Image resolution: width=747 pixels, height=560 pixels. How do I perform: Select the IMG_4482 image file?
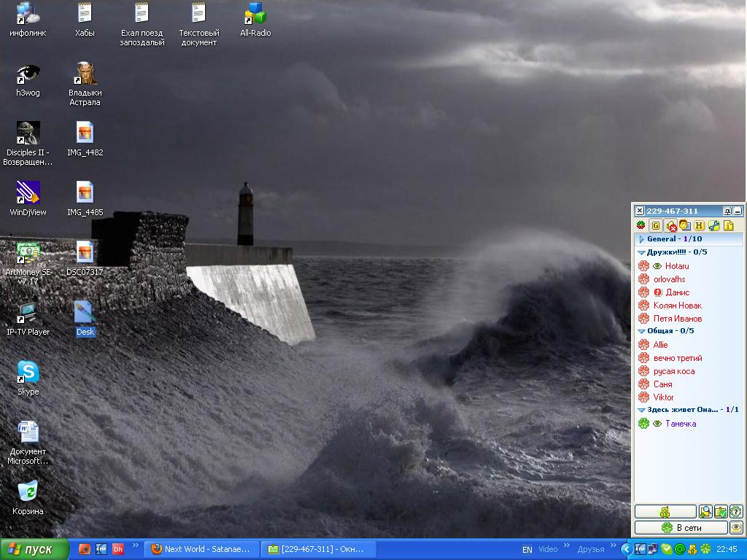[x=85, y=139]
